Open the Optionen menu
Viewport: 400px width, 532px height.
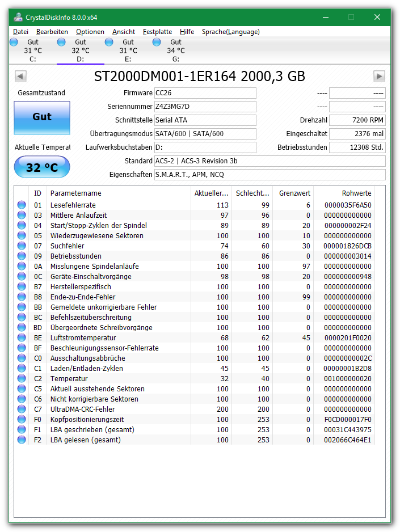point(90,32)
